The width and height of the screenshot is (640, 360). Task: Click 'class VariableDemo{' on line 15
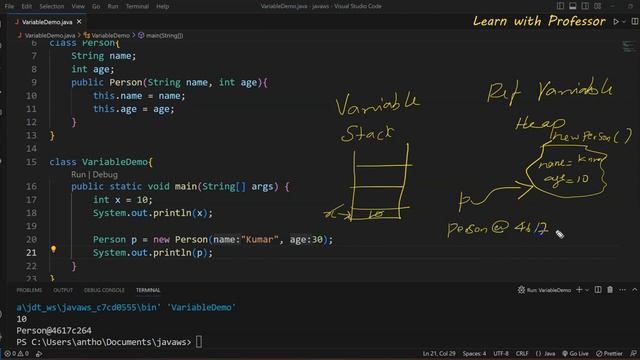tap(101, 162)
